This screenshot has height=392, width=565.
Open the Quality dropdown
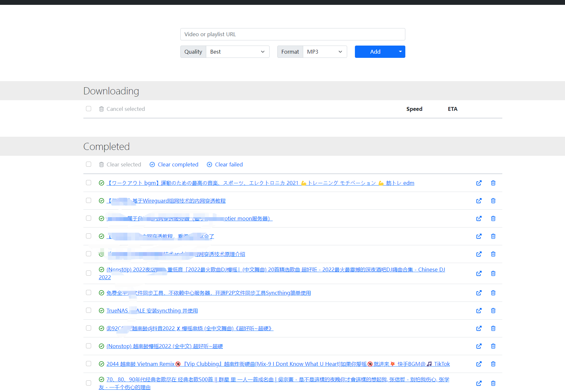(x=238, y=52)
